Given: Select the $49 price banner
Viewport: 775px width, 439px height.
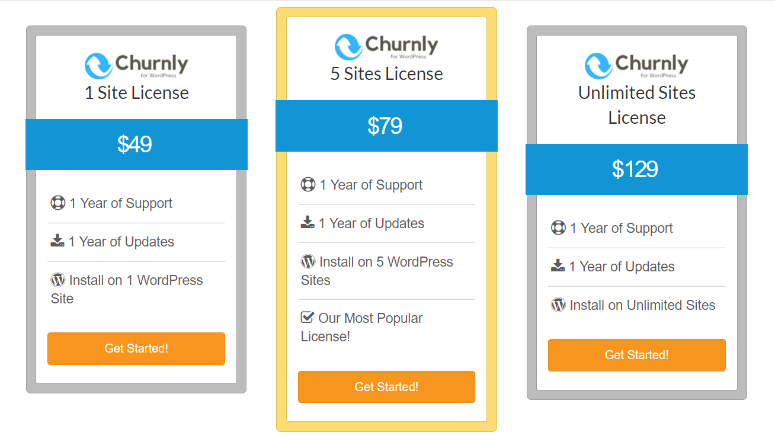Looking at the screenshot, I should 136,144.
